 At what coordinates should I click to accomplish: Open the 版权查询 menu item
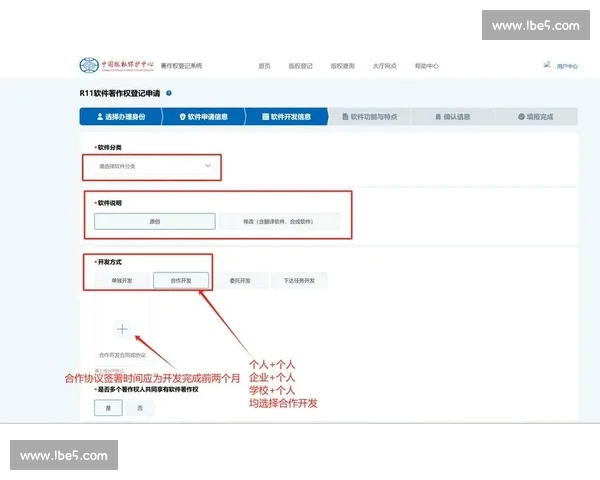click(x=342, y=66)
